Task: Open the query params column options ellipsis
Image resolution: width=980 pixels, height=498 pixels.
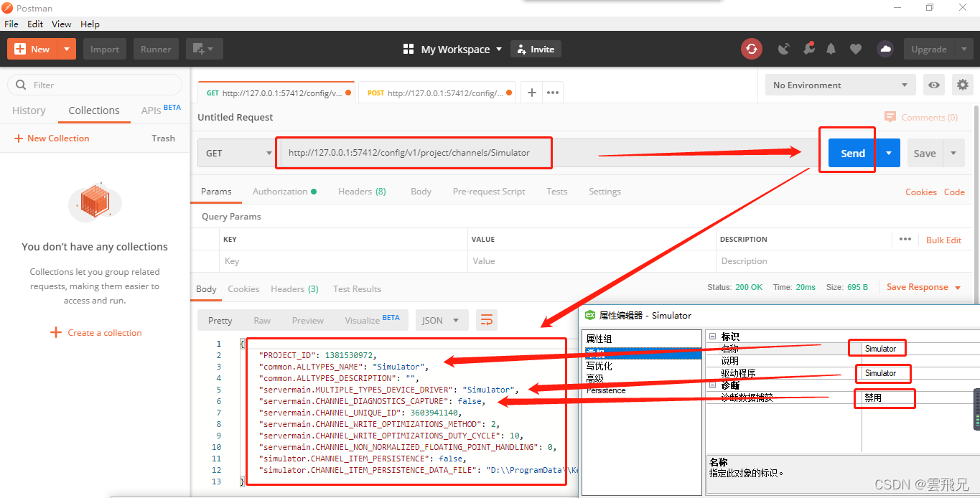Action: (x=905, y=239)
